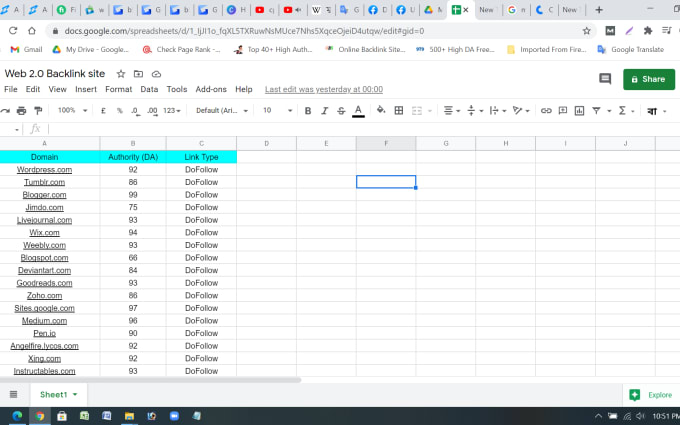The image size is (680, 425).
Task: Open the fill colour picker
Action: pyautogui.click(x=381, y=110)
